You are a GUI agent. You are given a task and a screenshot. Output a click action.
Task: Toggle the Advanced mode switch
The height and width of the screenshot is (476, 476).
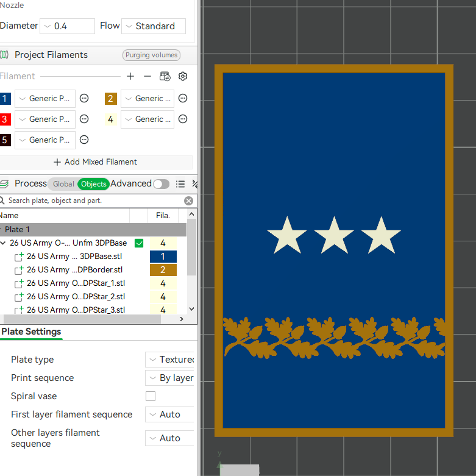tap(161, 184)
